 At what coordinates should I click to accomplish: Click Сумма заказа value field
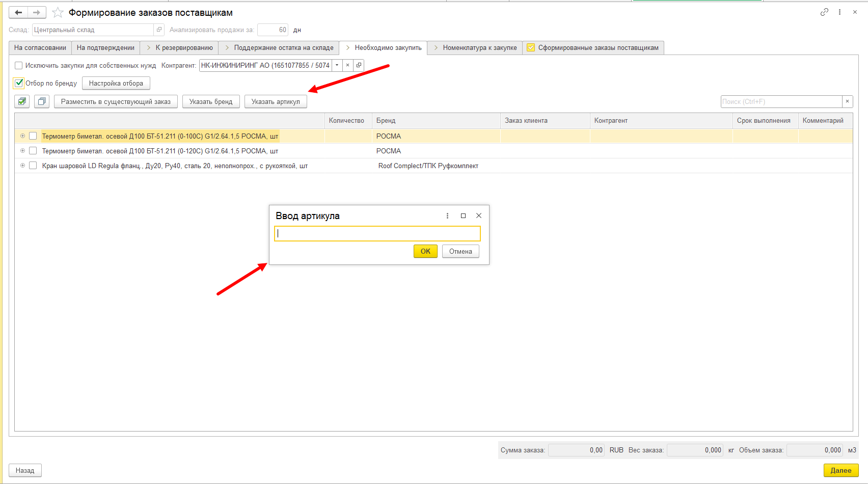click(x=576, y=450)
